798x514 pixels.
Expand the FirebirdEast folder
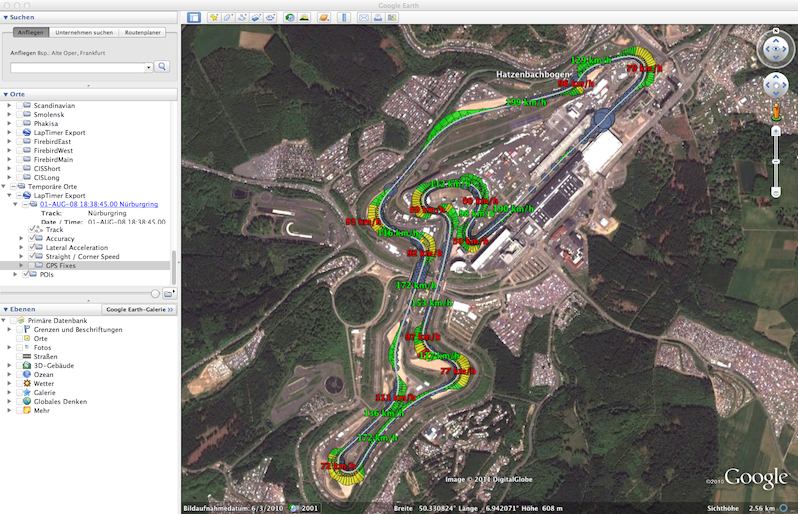tap(9, 141)
